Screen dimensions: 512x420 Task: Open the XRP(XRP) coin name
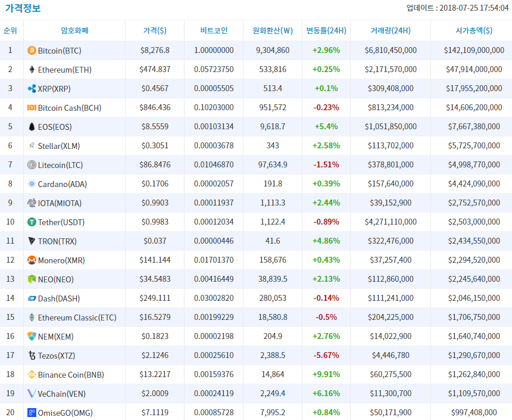[54, 89]
